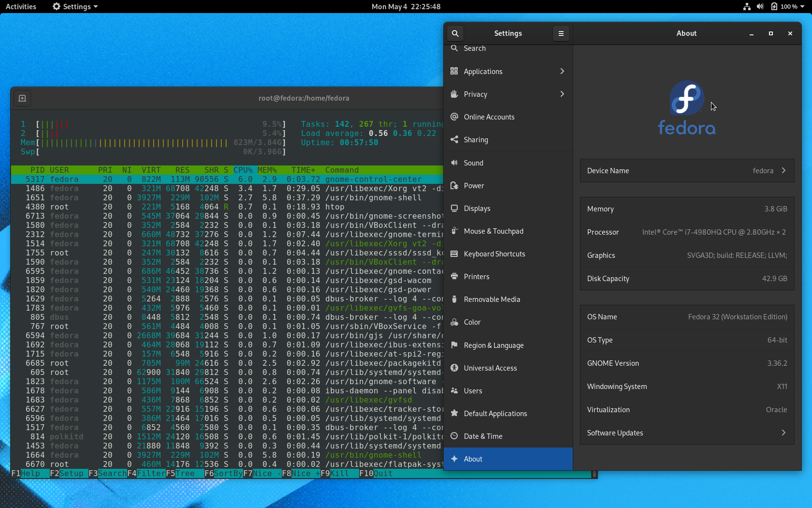This screenshot has height=508, width=812.
Task: Click the Displays monitor icon
Action: click(x=454, y=208)
